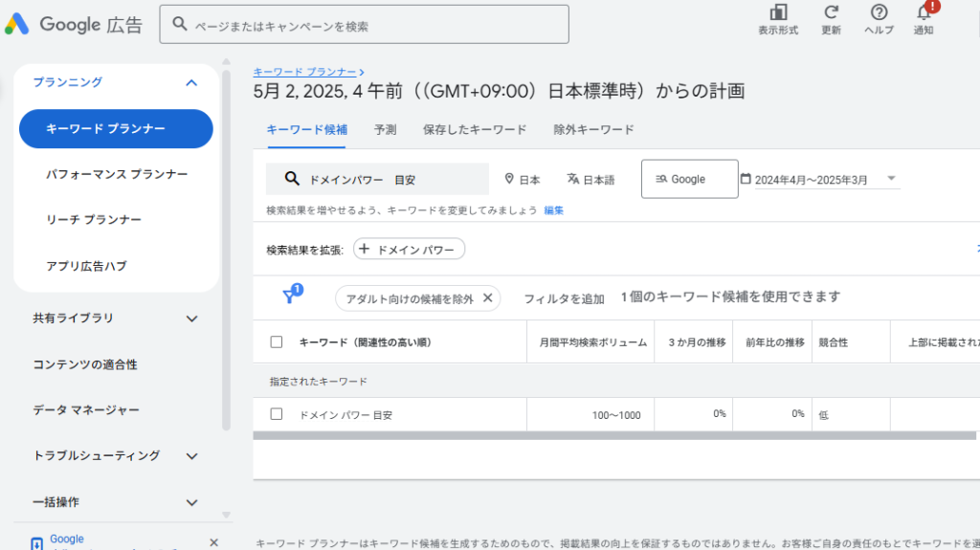The image size is (980, 550).
Task: Click the 100～1000 volume cell
Action: pyautogui.click(x=616, y=415)
